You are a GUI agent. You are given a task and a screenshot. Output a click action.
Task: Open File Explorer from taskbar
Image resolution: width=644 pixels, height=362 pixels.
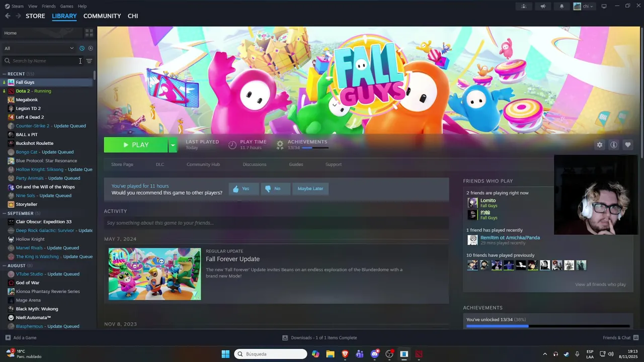tap(331, 354)
